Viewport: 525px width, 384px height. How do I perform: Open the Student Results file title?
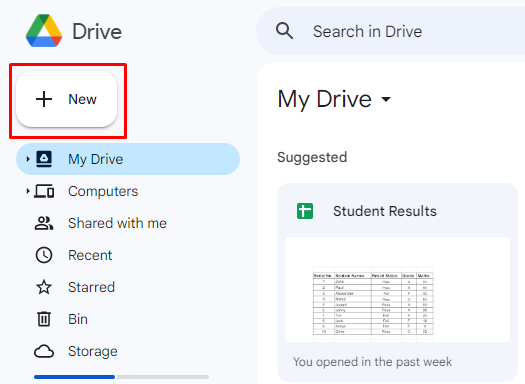385,211
